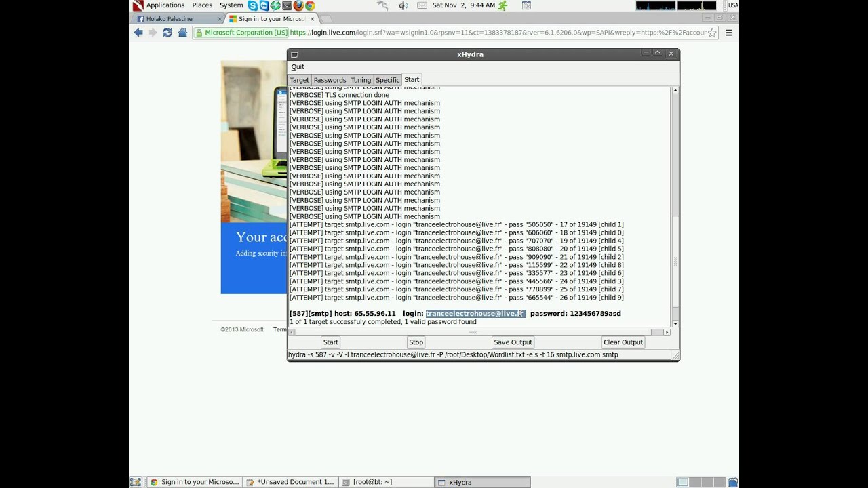The height and width of the screenshot is (488, 868).
Task: Switch to the Target tab
Action: [x=299, y=80]
